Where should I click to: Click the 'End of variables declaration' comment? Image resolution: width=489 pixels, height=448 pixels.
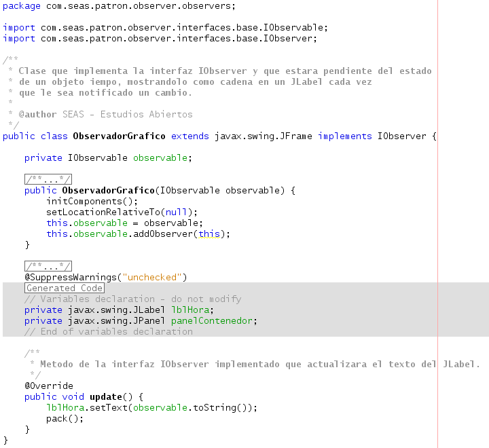[109, 332]
